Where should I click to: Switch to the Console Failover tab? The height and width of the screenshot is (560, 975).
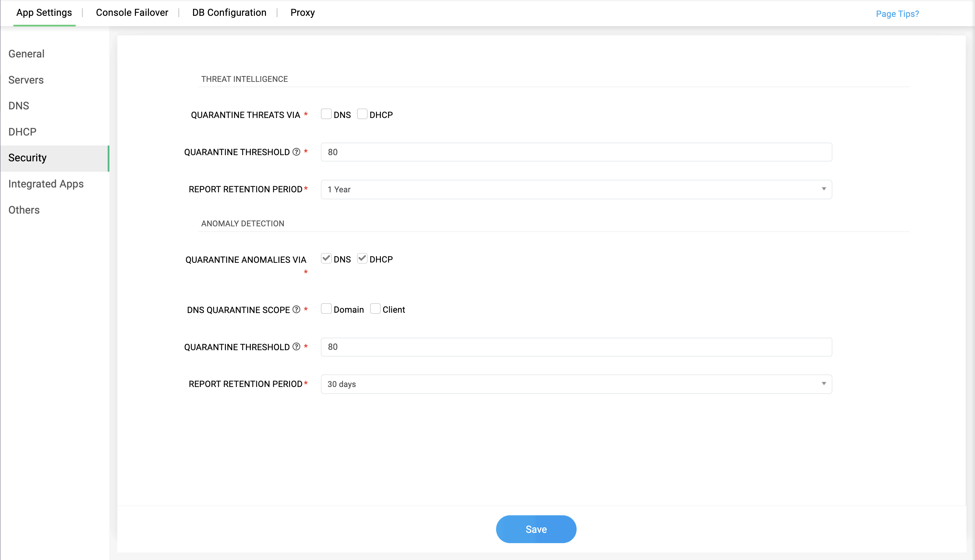pyautogui.click(x=132, y=13)
